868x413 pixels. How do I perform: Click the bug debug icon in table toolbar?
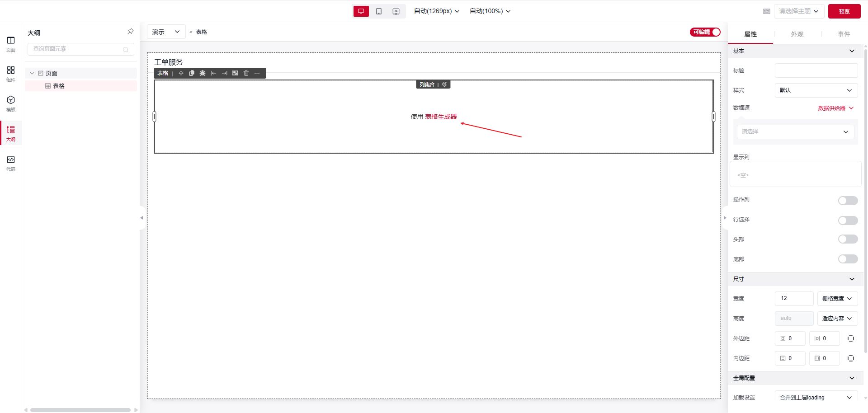pos(203,73)
